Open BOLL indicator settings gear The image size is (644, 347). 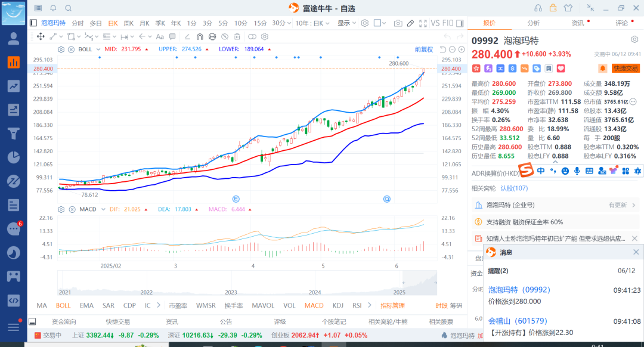[61, 49]
